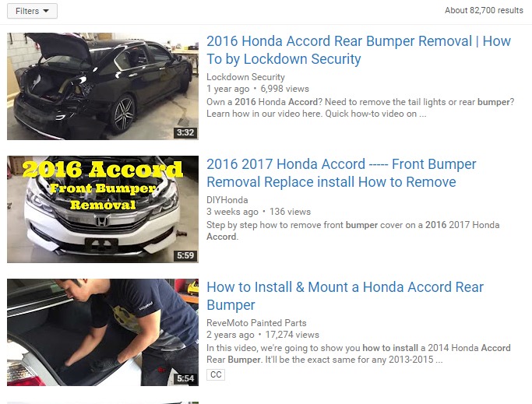Visit the DIYHonda channel

(x=227, y=200)
